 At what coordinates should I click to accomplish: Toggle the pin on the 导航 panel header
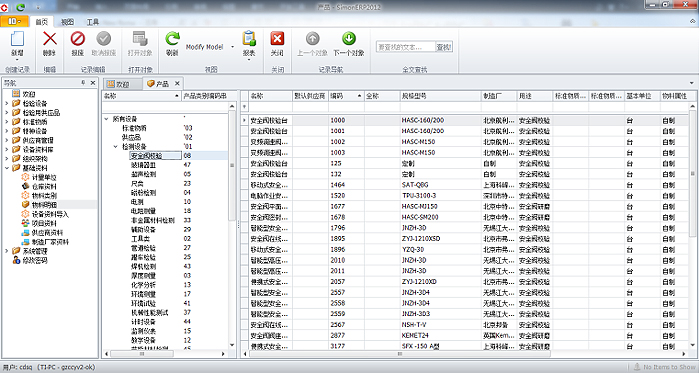[x=83, y=83]
